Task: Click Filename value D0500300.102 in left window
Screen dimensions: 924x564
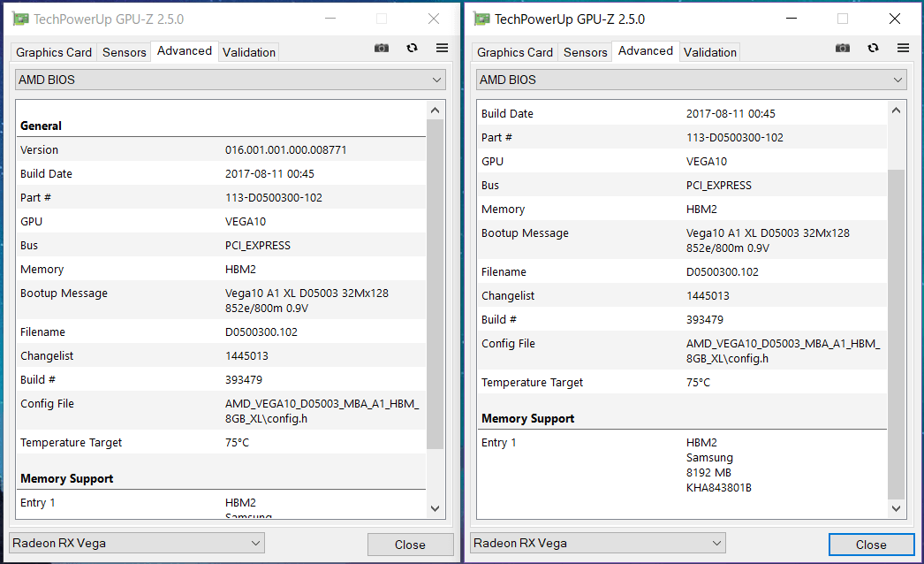Action: pyautogui.click(x=261, y=332)
